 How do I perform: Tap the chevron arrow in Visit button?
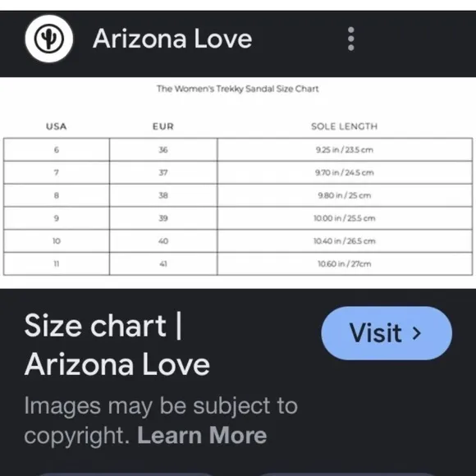pos(417,333)
